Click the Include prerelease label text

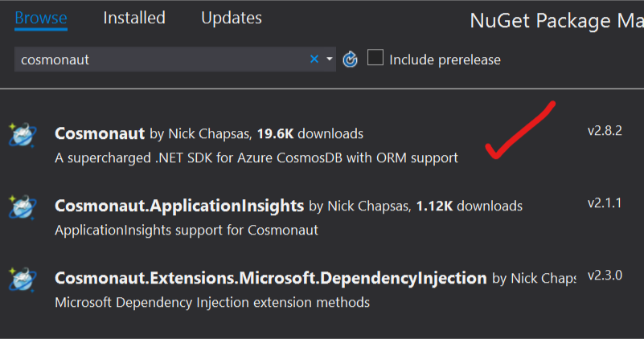coord(445,60)
